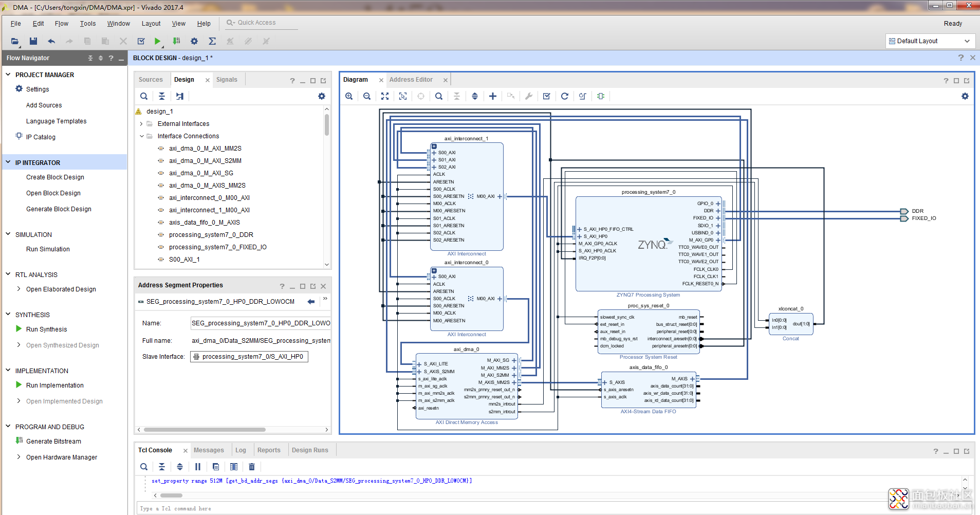The height and width of the screenshot is (515, 980).
Task: Click Address Segment Properties horizontal scrollbar
Action: pyautogui.click(x=205, y=430)
